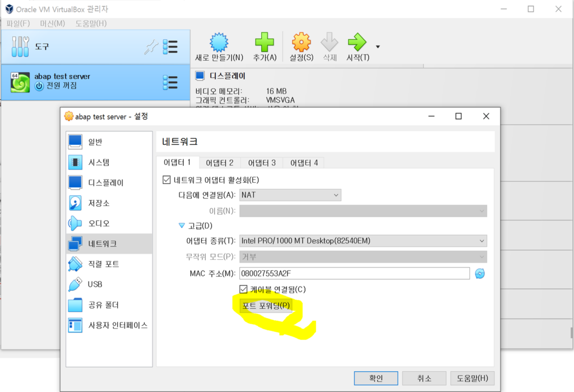Switch to 어댑터 2 tab
The height and width of the screenshot is (392, 574).
pos(220,163)
